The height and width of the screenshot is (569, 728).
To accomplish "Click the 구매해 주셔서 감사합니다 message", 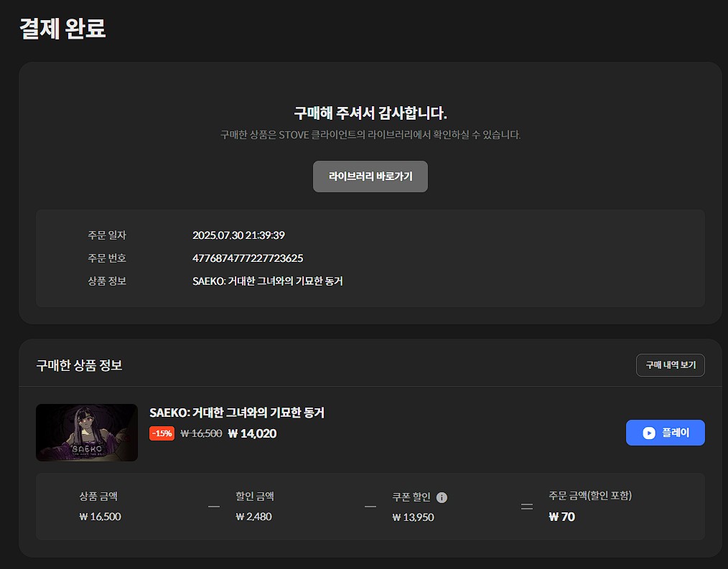I will pos(370,113).
